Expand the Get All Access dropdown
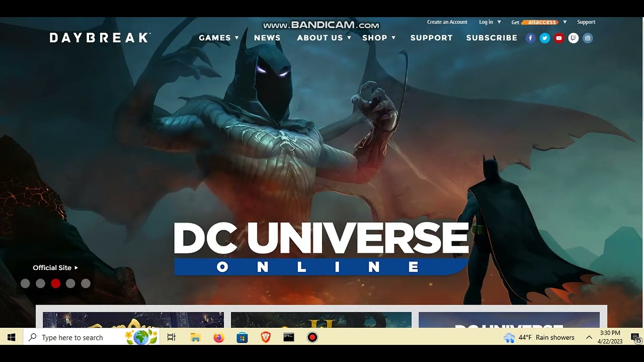The height and width of the screenshot is (362, 644). 539,22
